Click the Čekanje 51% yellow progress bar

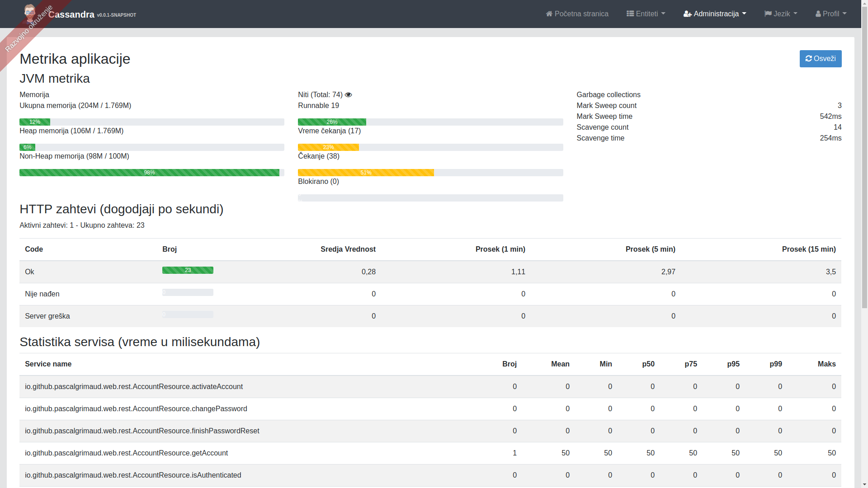point(365,173)
